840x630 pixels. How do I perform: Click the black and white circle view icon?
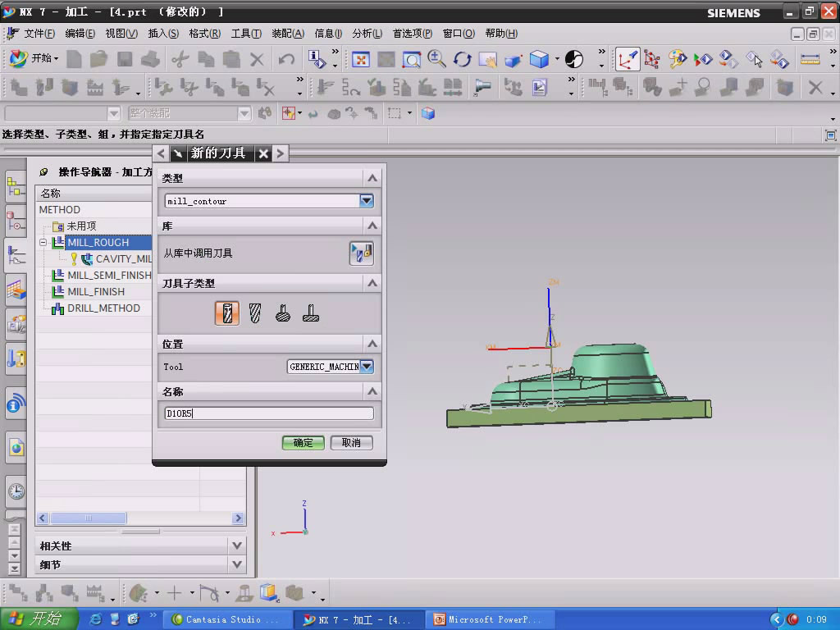pyautogui.click(x=574, y=59)
